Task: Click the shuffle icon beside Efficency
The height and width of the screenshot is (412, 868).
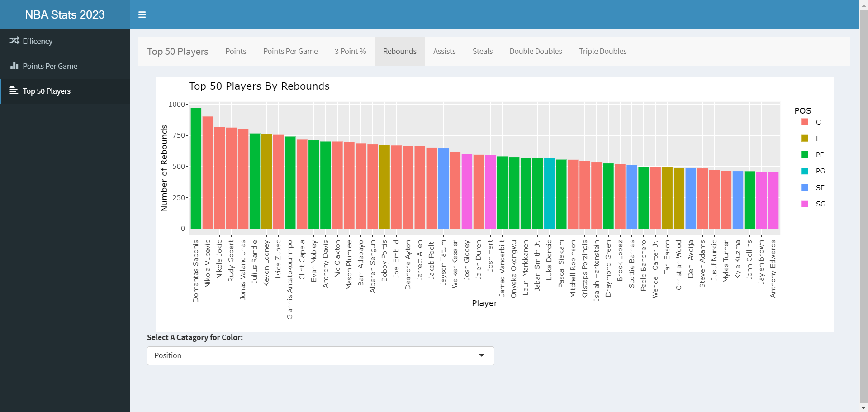Action: tap(14, 41)
